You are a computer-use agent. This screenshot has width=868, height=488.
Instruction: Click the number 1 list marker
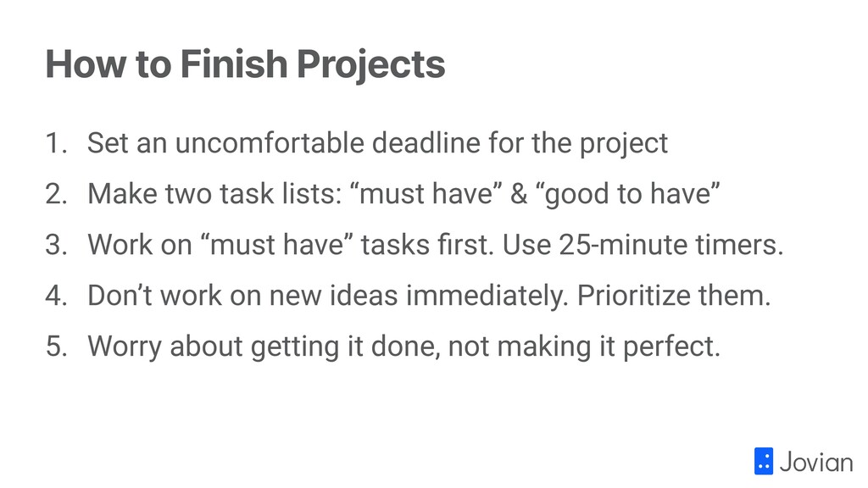(56, 142)
